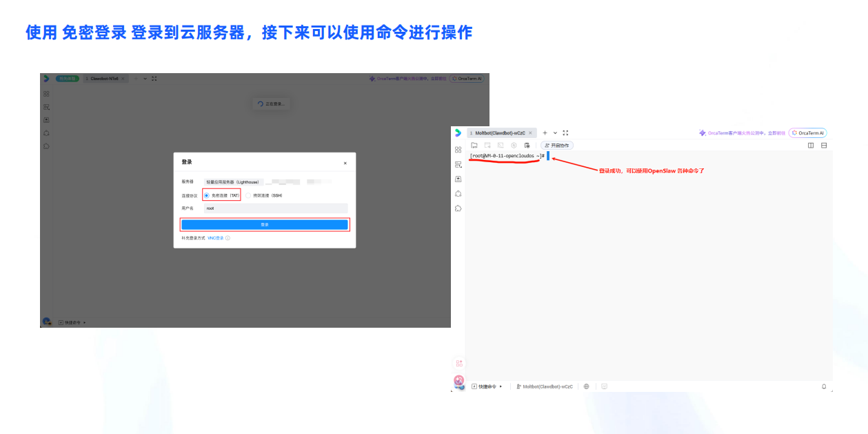Enter fullscreen mode in the Moltbot window
The height and width of the screenshot is (434, 868).
[565, 132]
